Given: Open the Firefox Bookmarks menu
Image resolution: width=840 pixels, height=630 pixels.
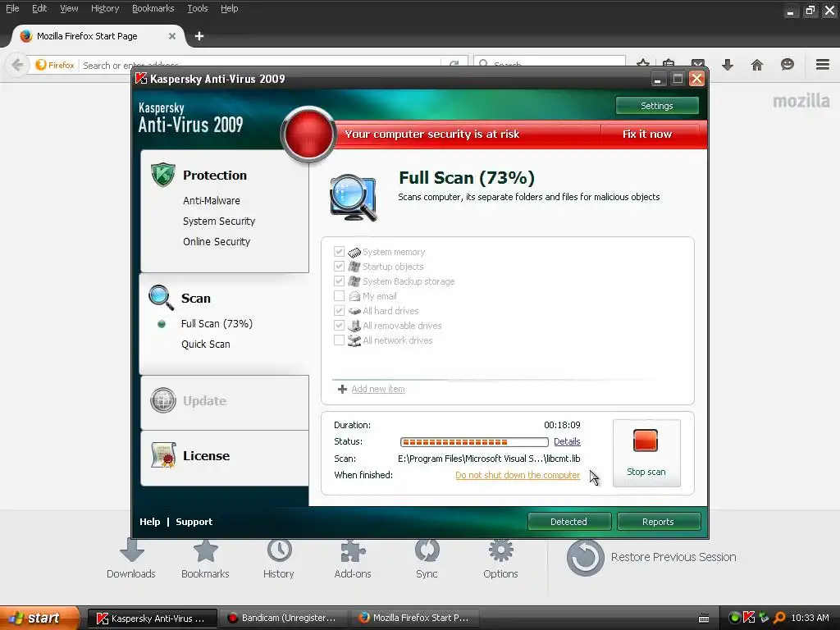Looking at the screenshot, I should 153,8.
